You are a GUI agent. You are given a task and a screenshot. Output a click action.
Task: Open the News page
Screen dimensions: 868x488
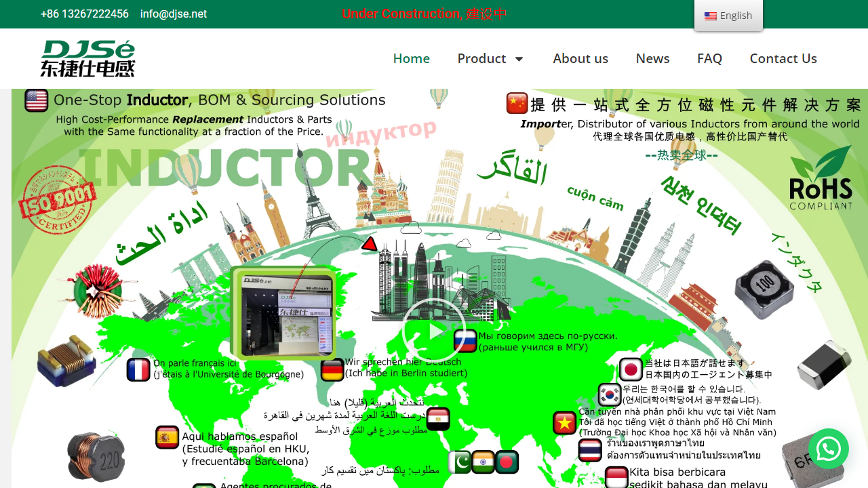pyautogui.click(x=653, y=58)
